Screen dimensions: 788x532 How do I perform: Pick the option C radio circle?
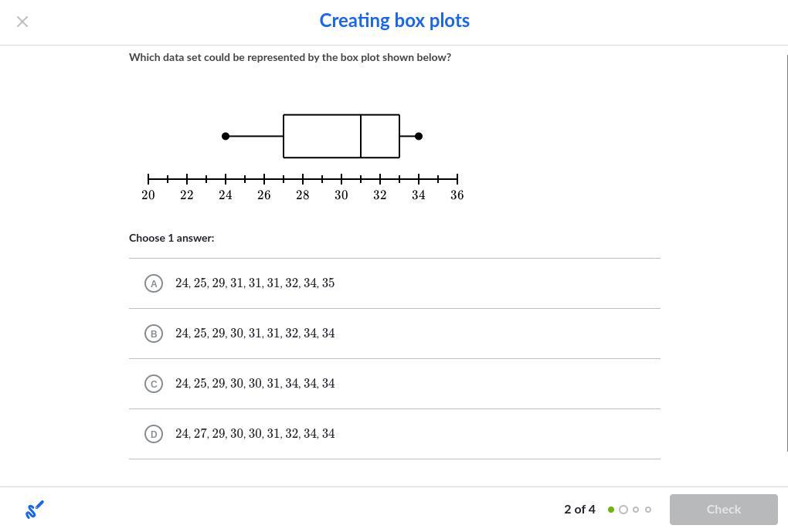[x=154, y=384]
